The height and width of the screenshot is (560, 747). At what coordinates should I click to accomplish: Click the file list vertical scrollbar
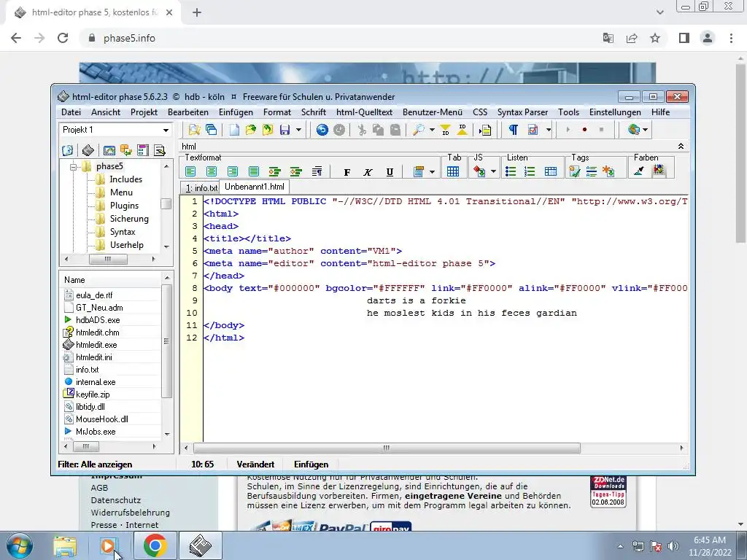click(x=167, y=341)
